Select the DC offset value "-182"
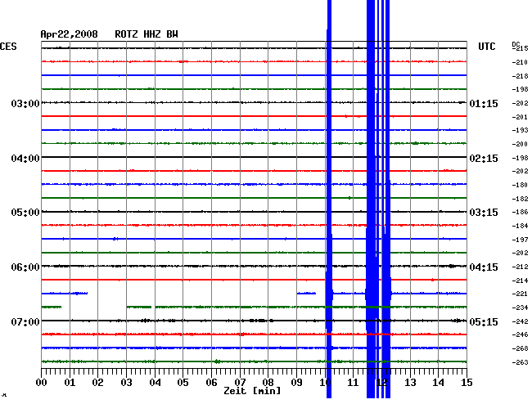532x404 pixels. pos(520,199)
